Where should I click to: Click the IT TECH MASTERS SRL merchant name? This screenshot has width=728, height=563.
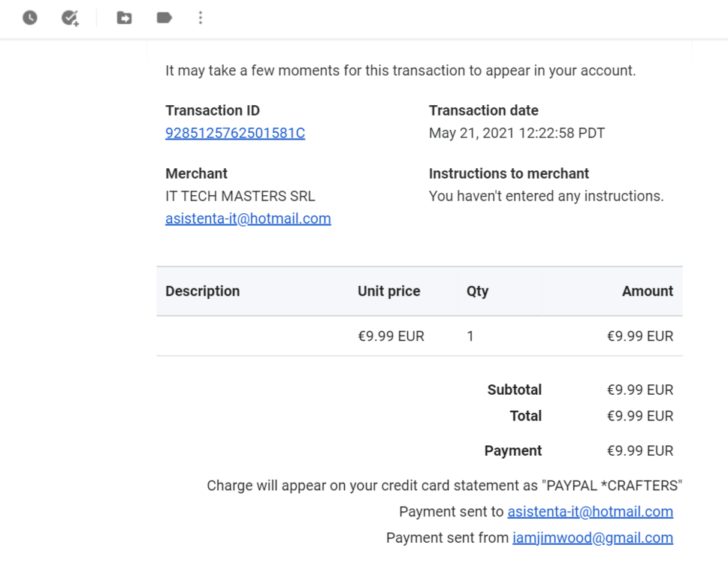pos(240,197)
